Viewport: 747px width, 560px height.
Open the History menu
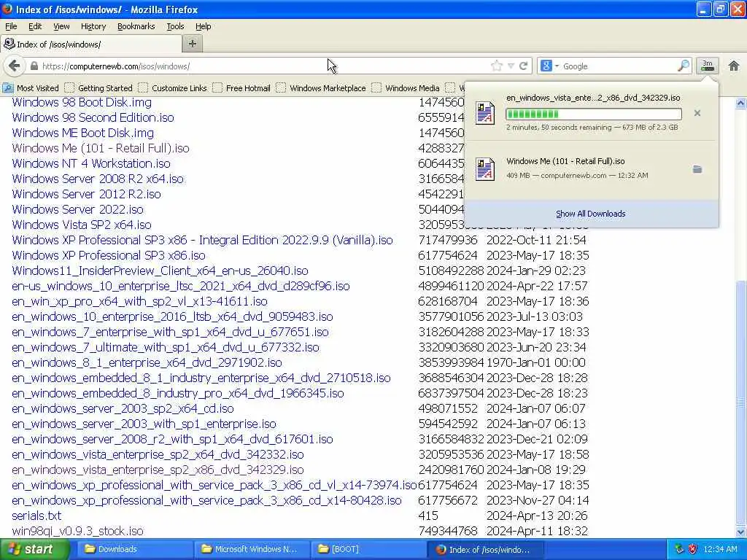click(x=93, y=26)
